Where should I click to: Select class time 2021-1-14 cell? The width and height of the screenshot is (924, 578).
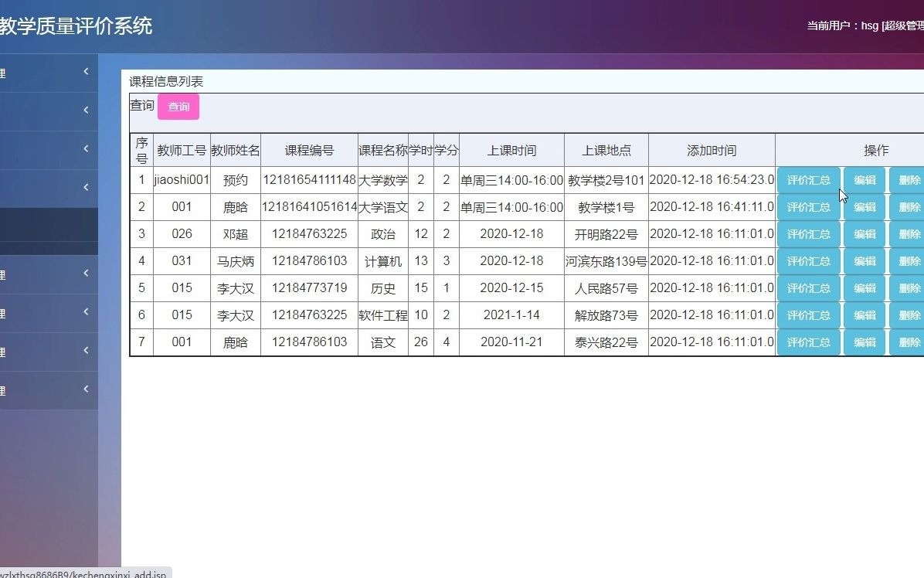(511, 316)
